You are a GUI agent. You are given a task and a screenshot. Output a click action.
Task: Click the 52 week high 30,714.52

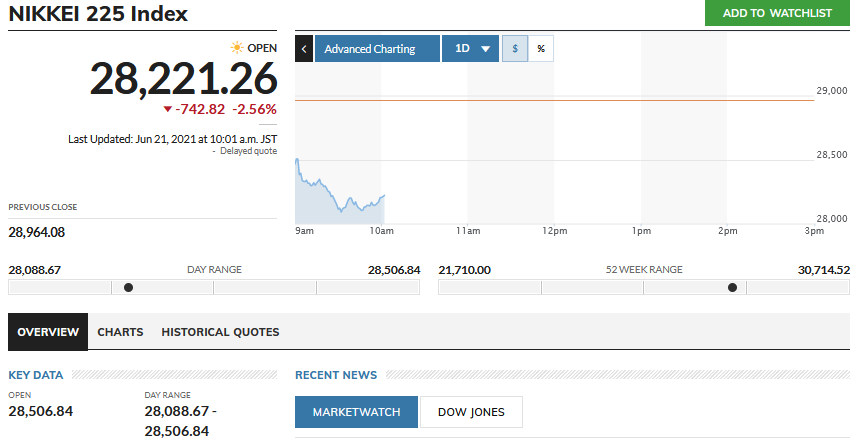(824, 270)
